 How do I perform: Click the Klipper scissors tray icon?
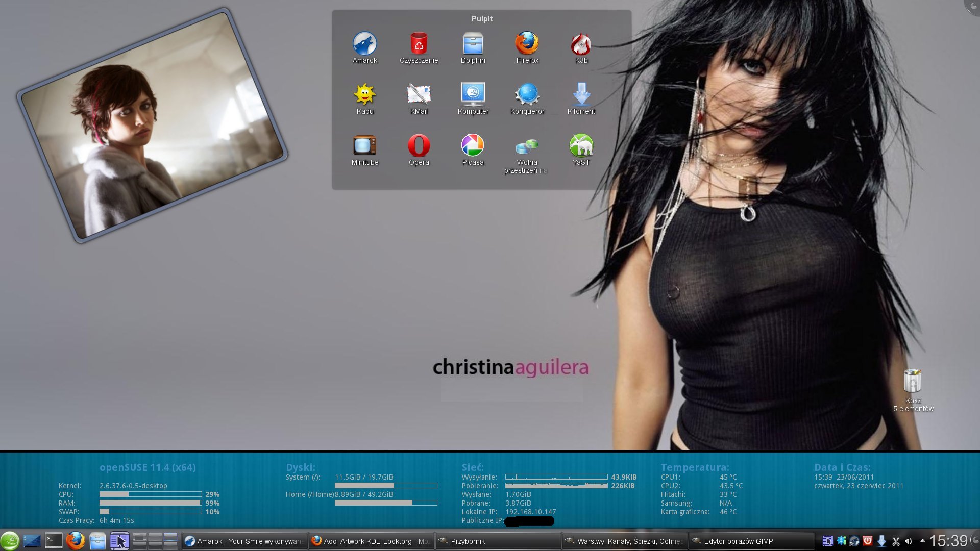[x=895, y=541]
